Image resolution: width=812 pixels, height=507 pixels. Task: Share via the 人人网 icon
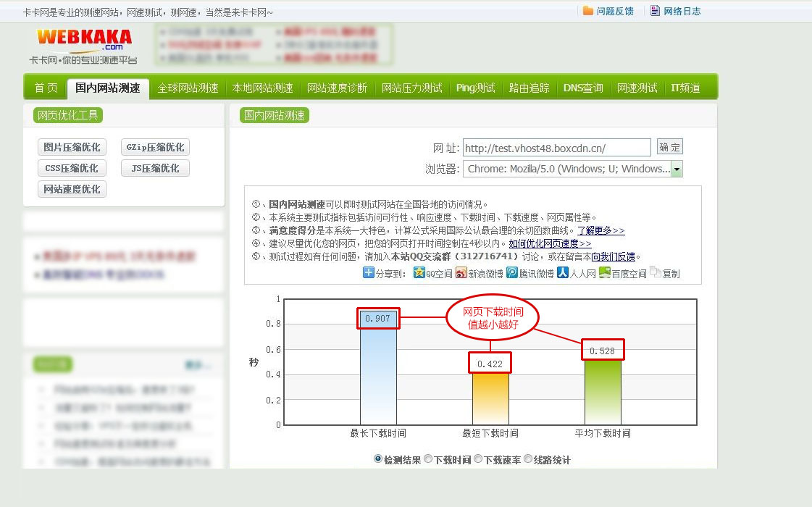(x=562, y=272)
